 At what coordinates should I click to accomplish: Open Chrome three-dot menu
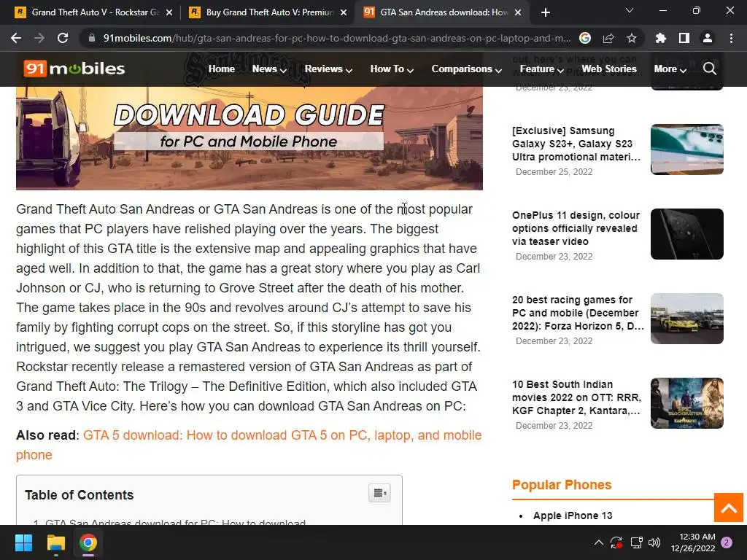click(x=731, y=38)
